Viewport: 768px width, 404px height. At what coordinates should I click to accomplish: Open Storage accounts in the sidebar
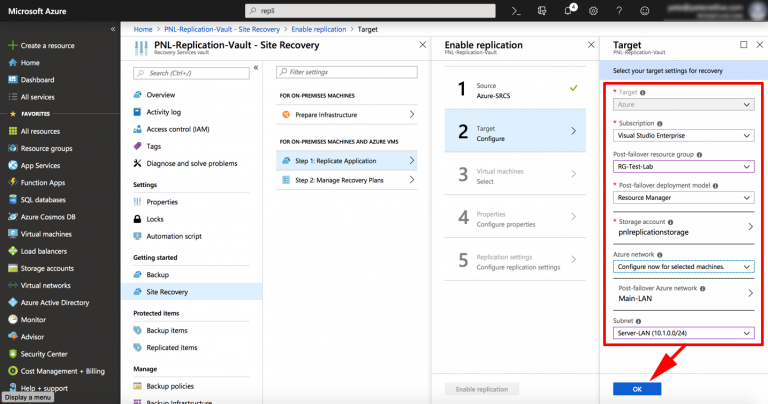[47, 268]
